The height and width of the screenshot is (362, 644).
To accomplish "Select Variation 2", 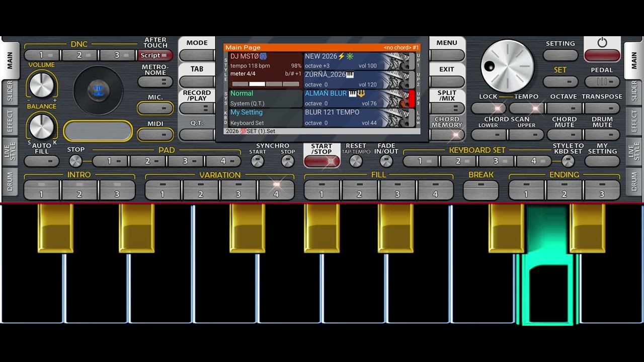I will [x=201, y=190].
